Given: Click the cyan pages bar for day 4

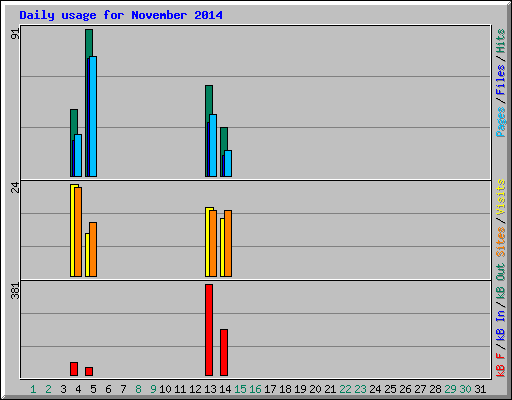Looking at the screenshot, I should (78, 156).
